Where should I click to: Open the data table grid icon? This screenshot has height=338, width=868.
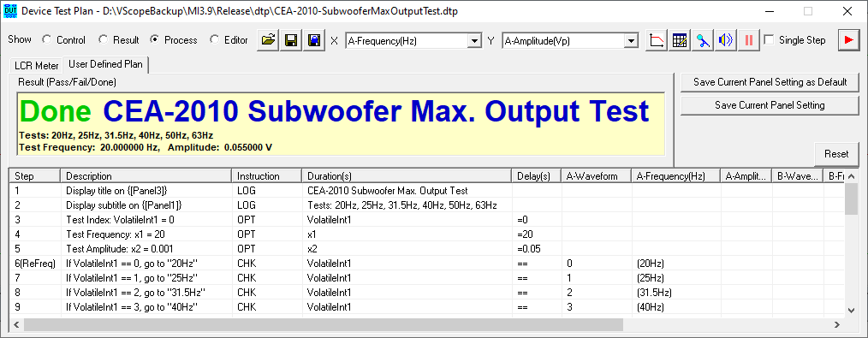[680, 40]
